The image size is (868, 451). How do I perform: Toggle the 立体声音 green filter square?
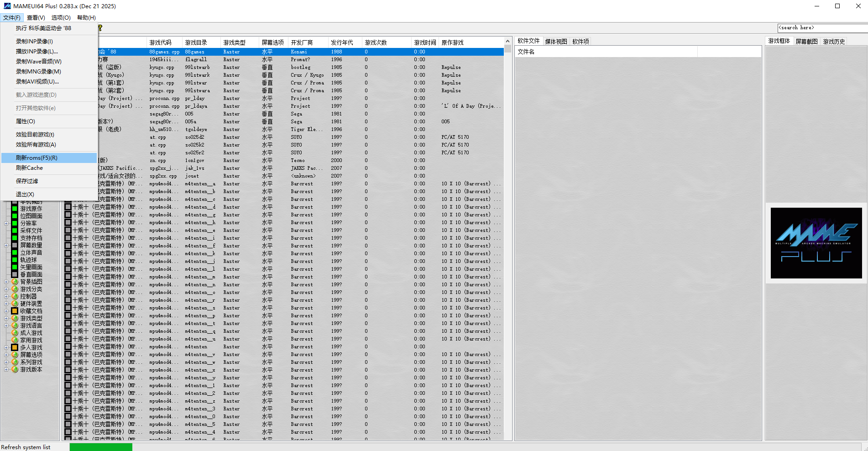pos(15,253)
